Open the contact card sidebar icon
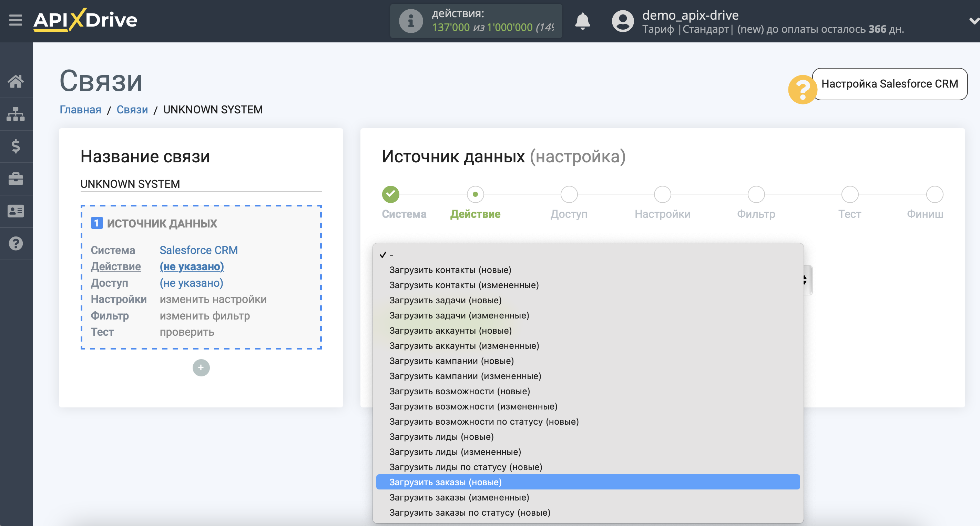Screen dimensions: 980x526 (x=16, y=211)
